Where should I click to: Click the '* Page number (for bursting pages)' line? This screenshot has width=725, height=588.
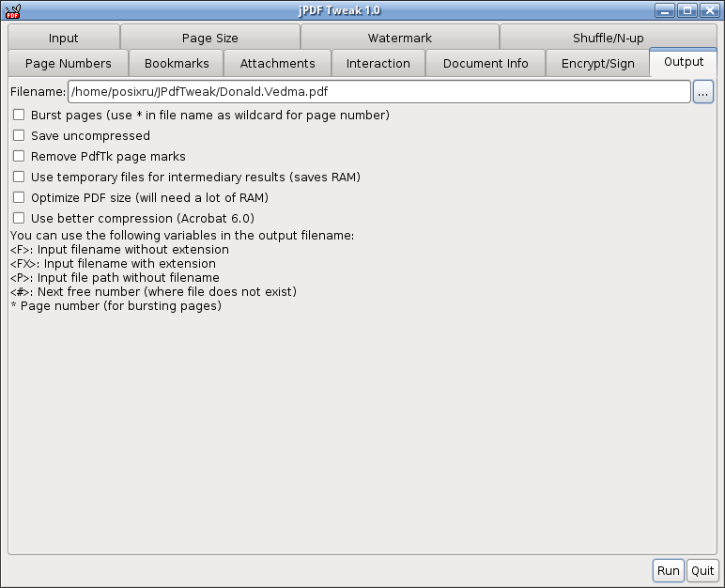[x=116, y=306]
